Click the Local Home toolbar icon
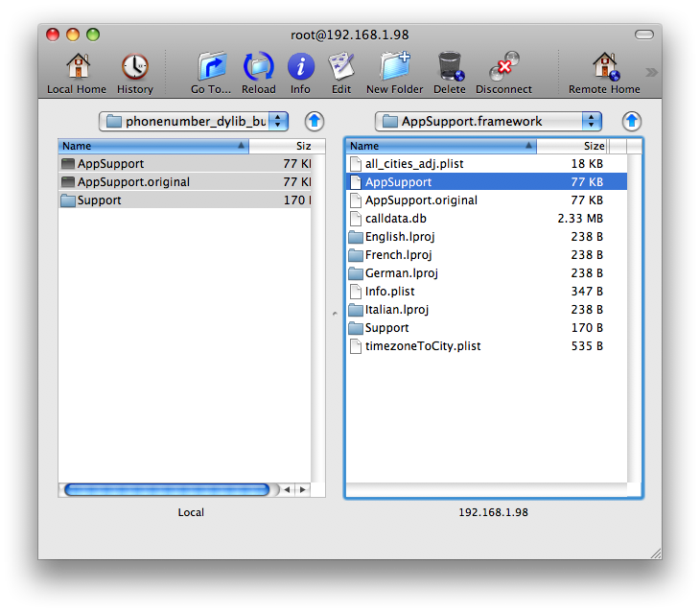This screenshot has width=700, height=612. pos(77,67)
